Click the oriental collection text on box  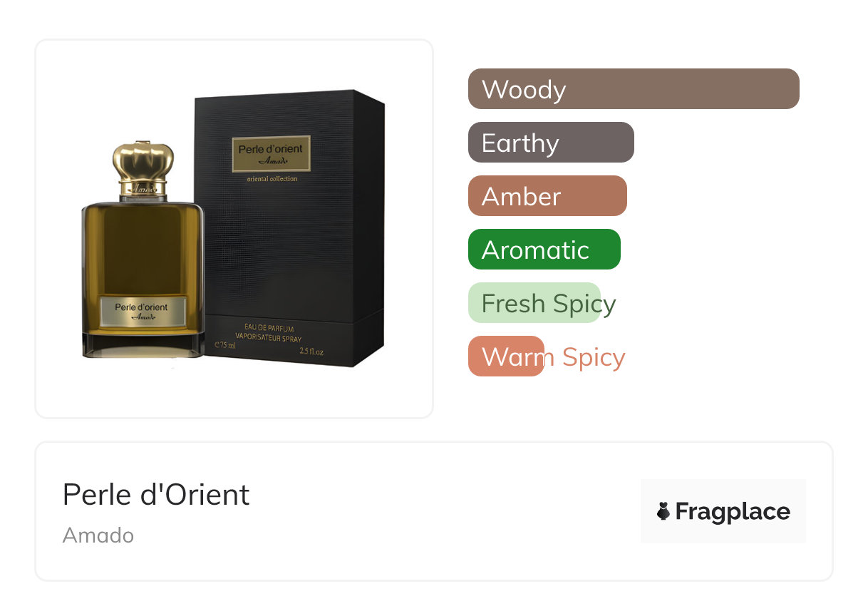click(x=272, y=179)
